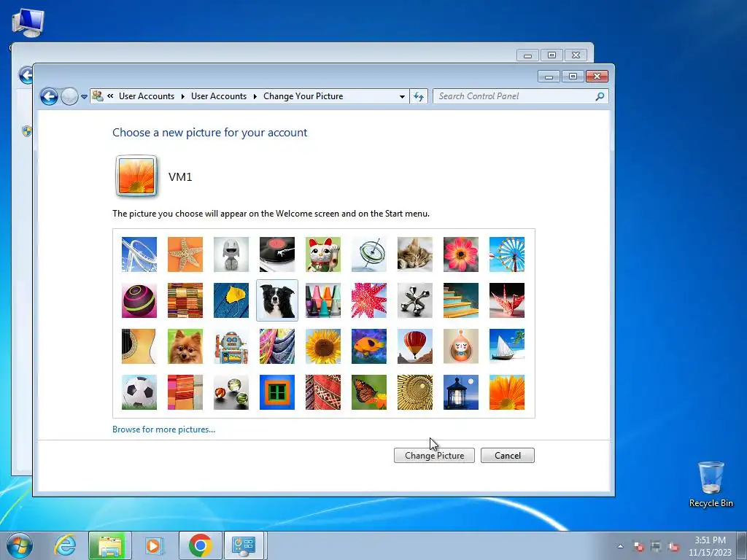The width and height of the screenshot is (747, 560).
Task: Choose the orange daisy picture in the grid
Action: tap(507, 392)
